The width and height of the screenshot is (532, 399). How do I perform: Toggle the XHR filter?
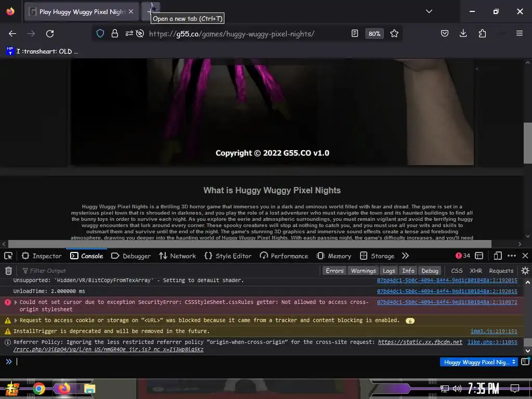click(x=476, y=271)
